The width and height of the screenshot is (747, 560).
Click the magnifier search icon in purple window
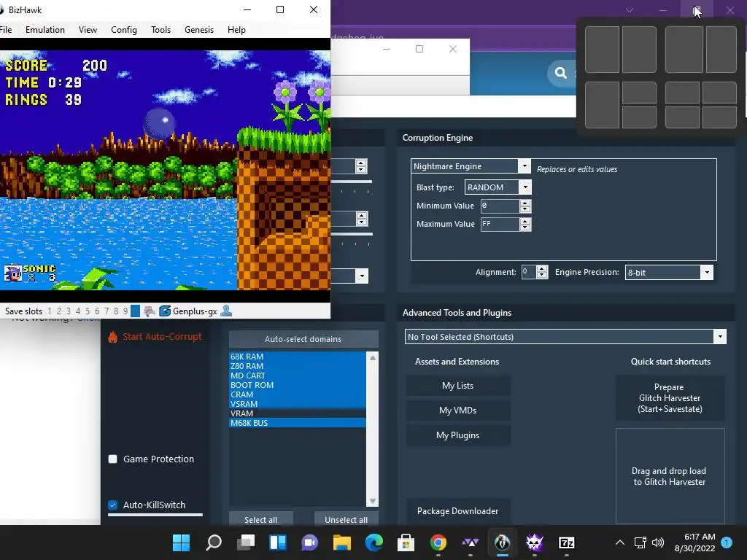561,73
